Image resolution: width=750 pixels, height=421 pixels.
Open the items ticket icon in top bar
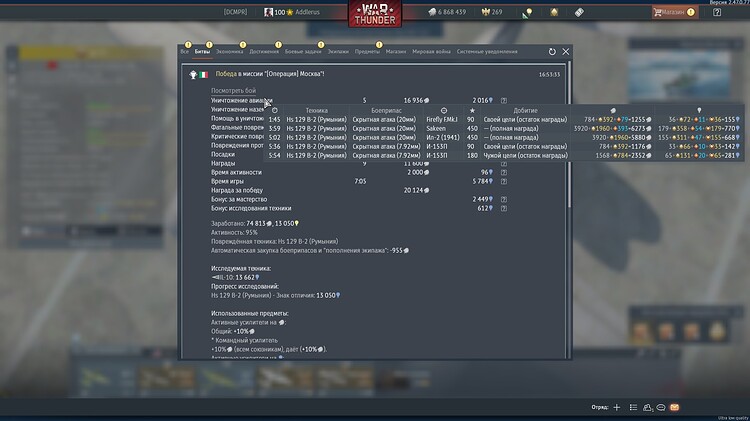pyautogui.click(x=579, y=12)
